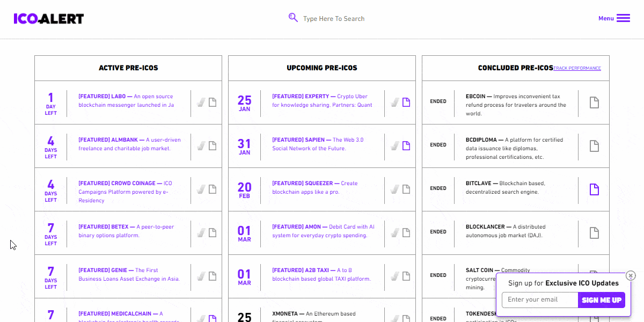Screen dimensions: 644x322
Task: Open the XMONETA listing
Action: (x=314, y=316)
